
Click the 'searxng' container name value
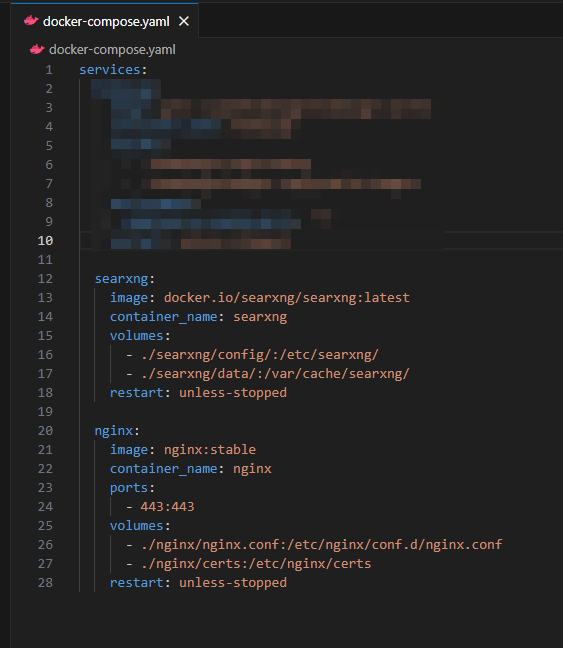coord(260,317)
